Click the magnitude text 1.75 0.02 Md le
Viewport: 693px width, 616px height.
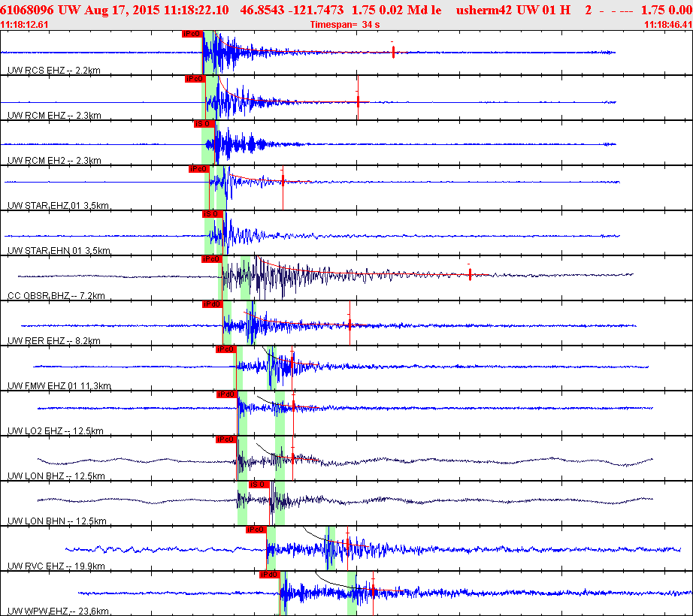pos(396,10)
